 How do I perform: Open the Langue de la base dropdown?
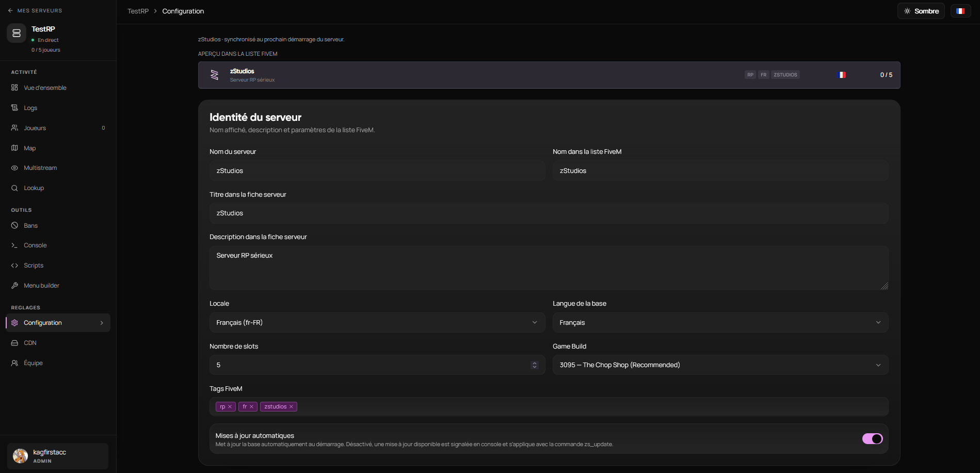click(720, 322)
